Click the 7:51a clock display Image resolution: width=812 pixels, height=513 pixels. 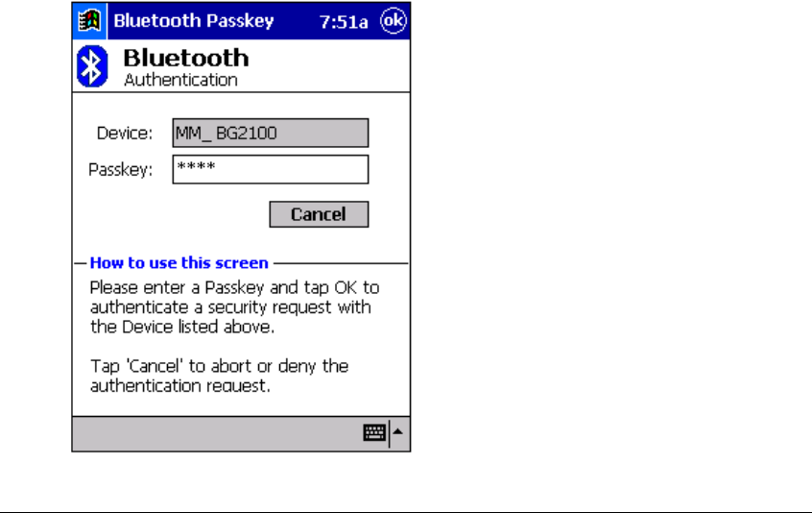(x=344, y=22)
